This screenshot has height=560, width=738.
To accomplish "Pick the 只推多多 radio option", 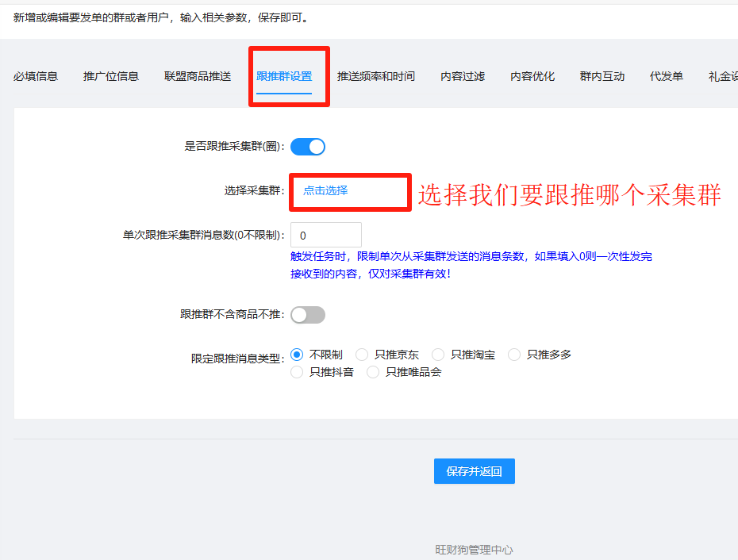I will [514, 355].
